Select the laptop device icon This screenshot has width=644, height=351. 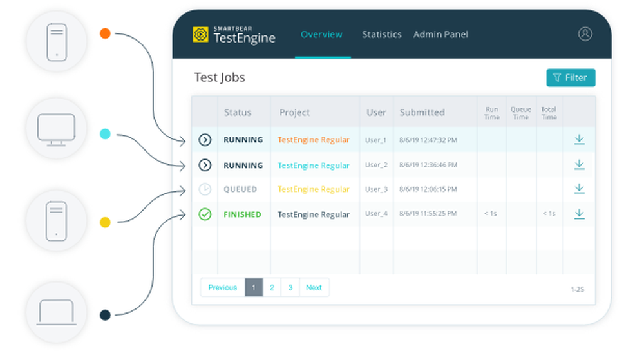point(56,312)
